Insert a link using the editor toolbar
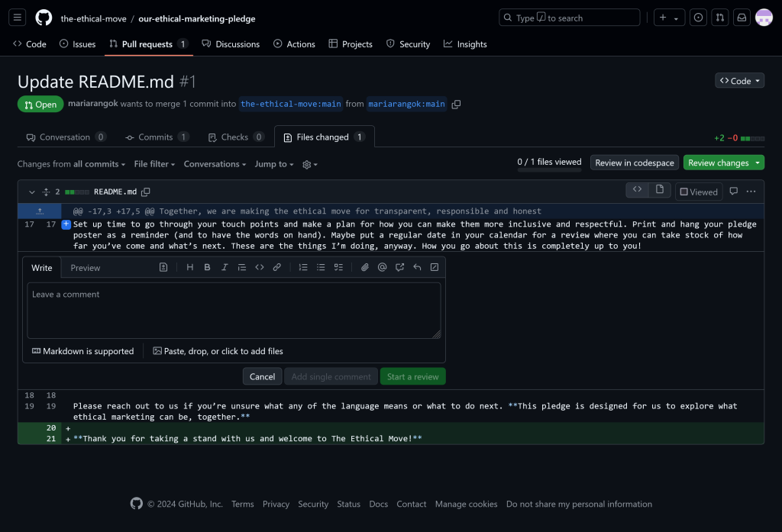Screen dimensions: 782x532 tap(276, 267)
